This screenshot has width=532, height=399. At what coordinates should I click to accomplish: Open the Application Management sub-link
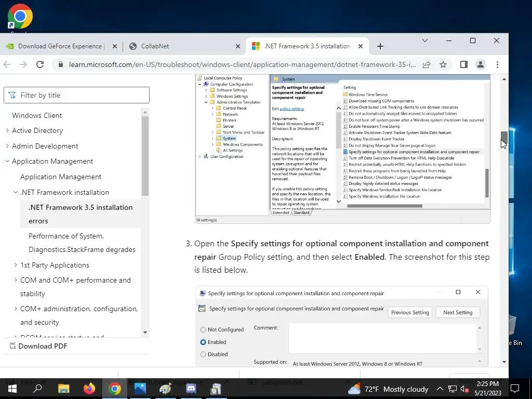61,177
